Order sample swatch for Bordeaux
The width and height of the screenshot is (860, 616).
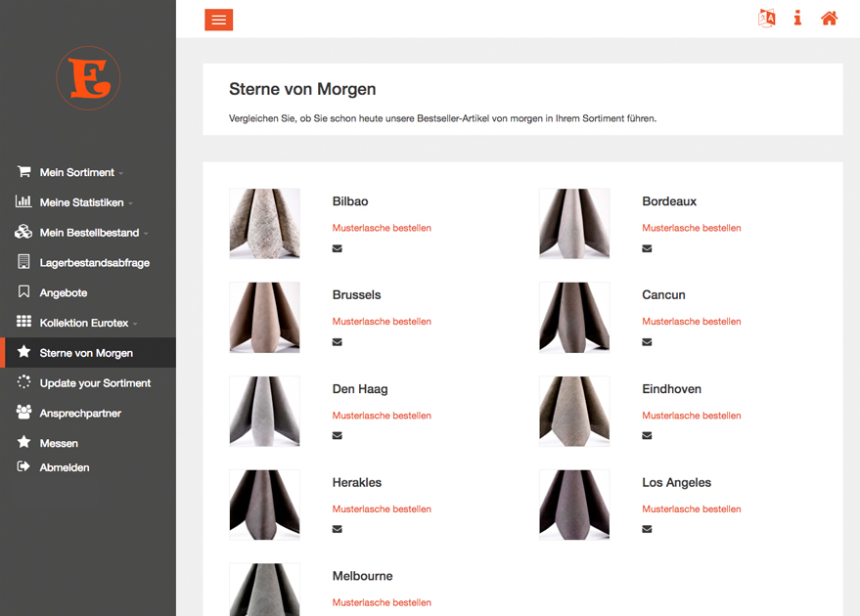point(691,228)
